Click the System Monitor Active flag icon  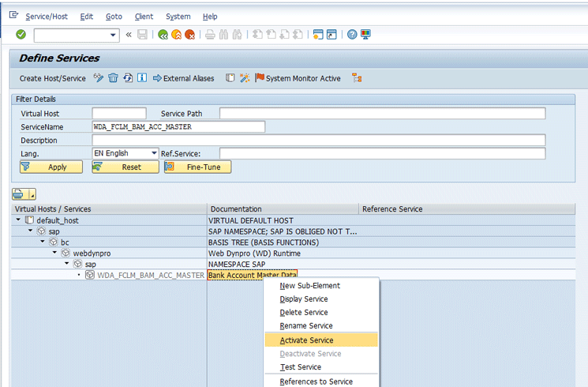tap(260, 78)
